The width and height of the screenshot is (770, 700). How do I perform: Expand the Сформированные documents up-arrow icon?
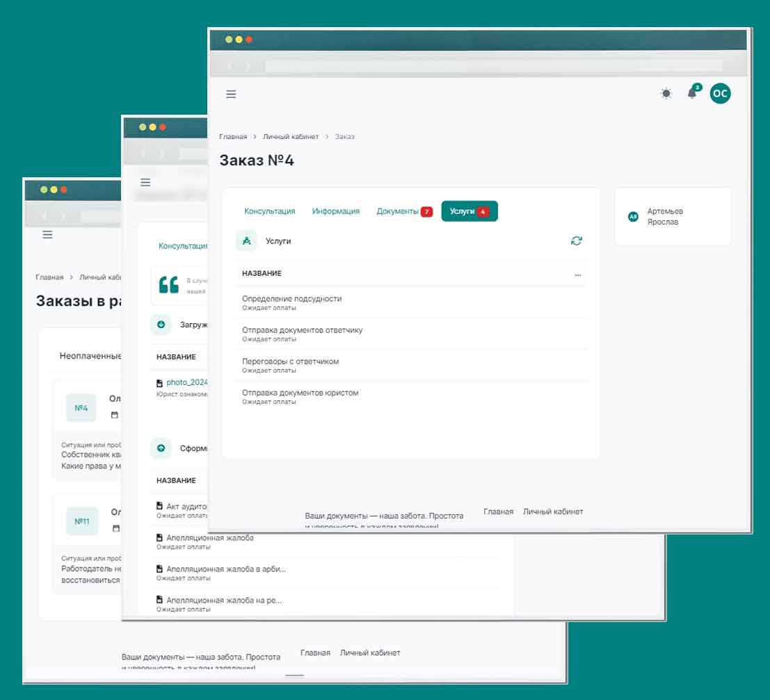pyautogui.click(x=161, y=448)
